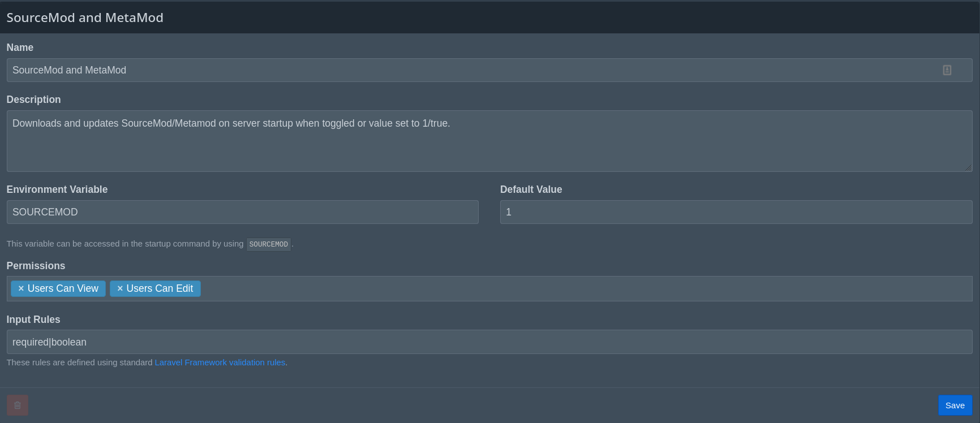Image resolution: width=980 pixels, height=423 pixels.
Task: Focus the Name input field
Action: [x=489, y=70]
